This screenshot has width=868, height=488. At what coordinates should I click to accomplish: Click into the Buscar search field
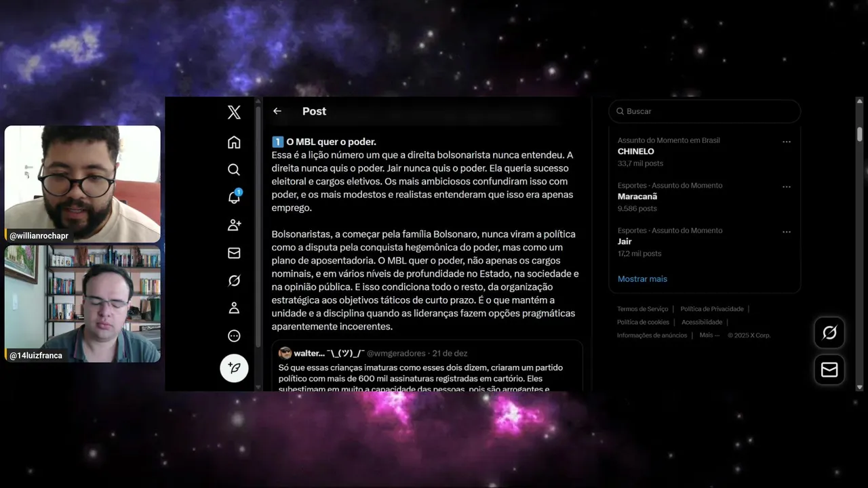coord(705,111)
